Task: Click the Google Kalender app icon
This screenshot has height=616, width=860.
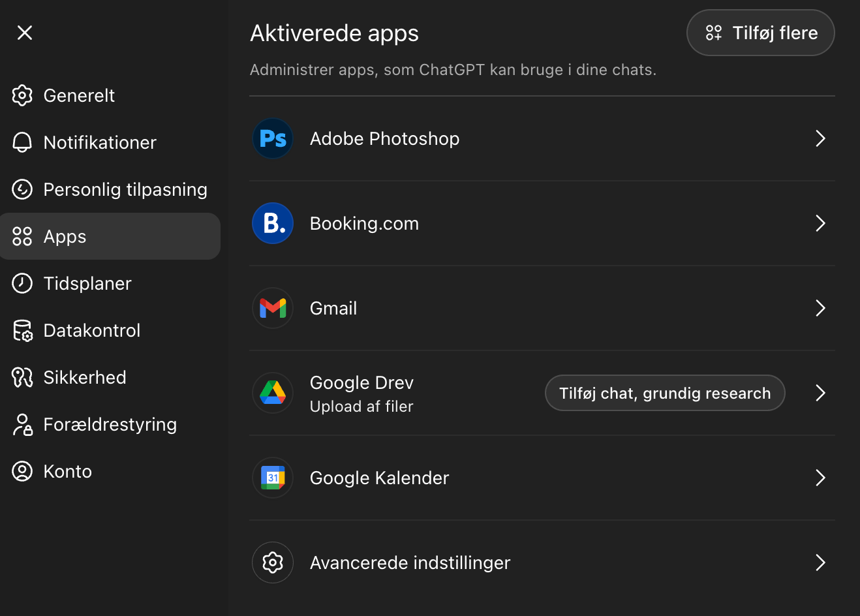Action: click(272, 478)
